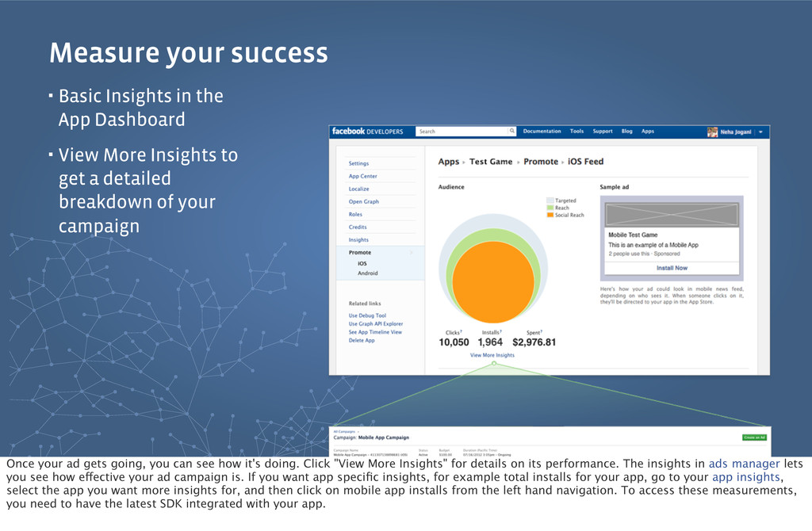Open the Support menu item
The width and height of the screenshot is (812, 531).
(x=603, y=132)
